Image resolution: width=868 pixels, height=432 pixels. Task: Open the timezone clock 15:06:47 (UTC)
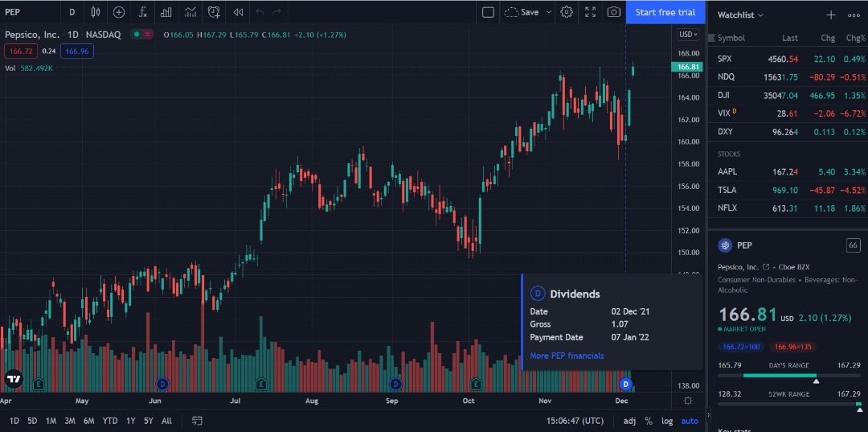575,421
